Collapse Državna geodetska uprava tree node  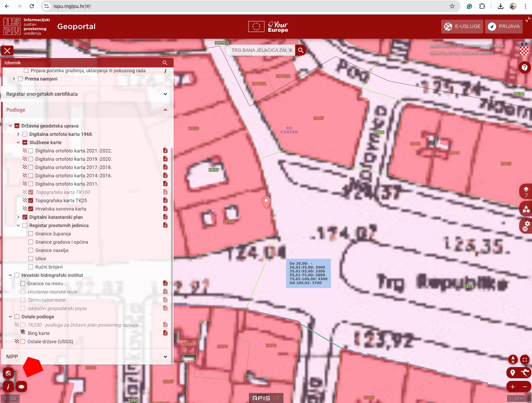click(x=10, y=126)
